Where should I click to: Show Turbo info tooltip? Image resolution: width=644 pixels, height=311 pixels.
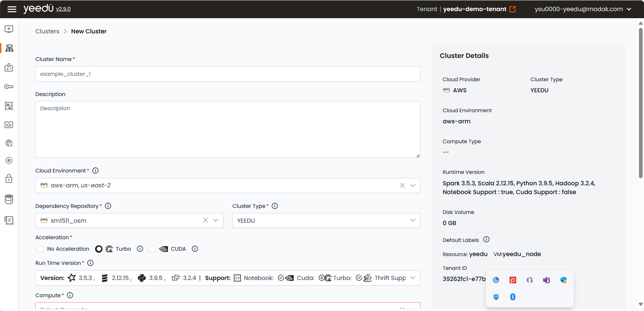tap(140, 249)
